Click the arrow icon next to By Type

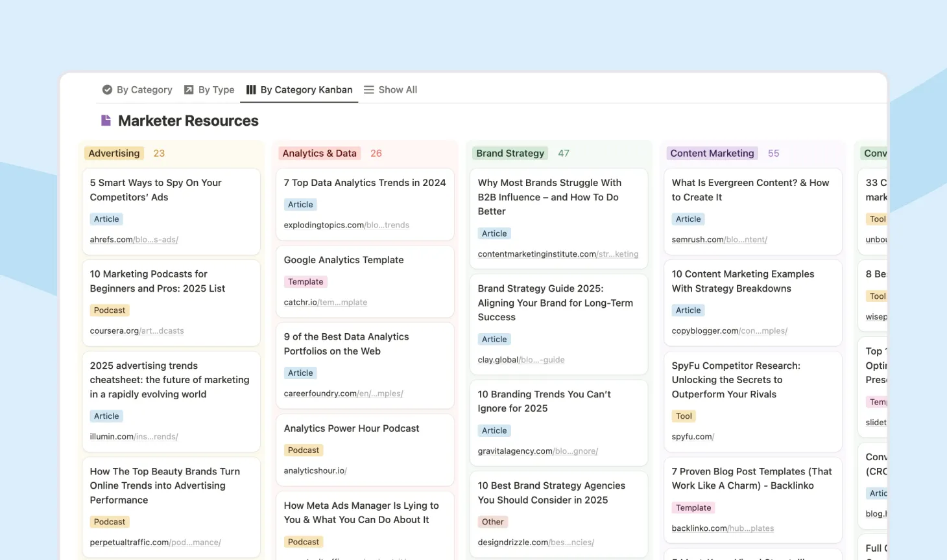point(189,89)
